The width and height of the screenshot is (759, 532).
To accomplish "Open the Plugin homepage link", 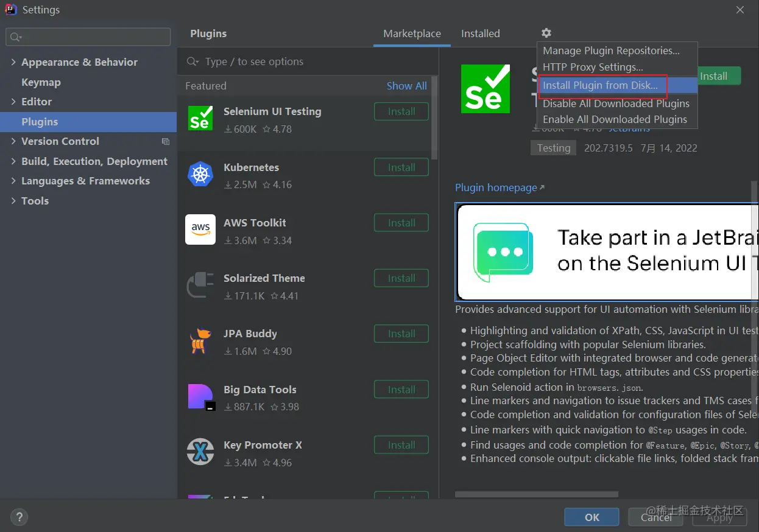I will point(500,187).
